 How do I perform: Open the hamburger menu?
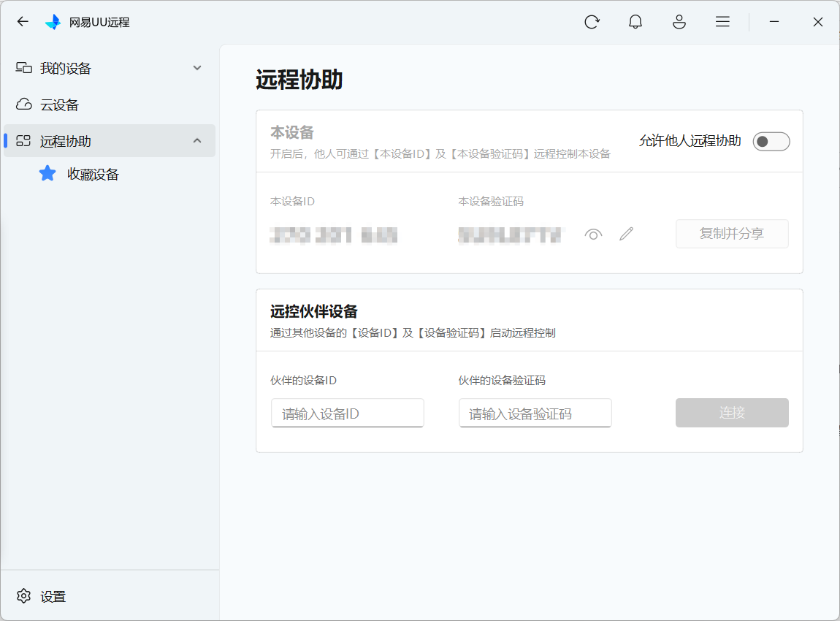pos(722,22)
